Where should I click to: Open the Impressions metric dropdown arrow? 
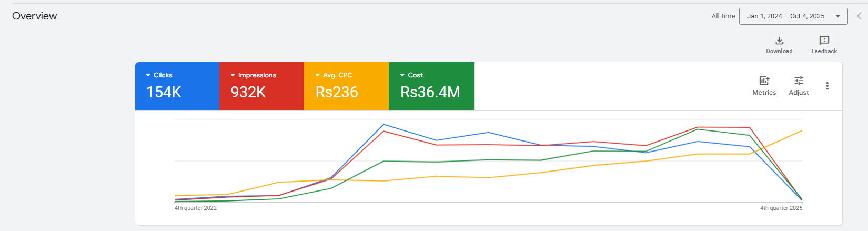233,75
